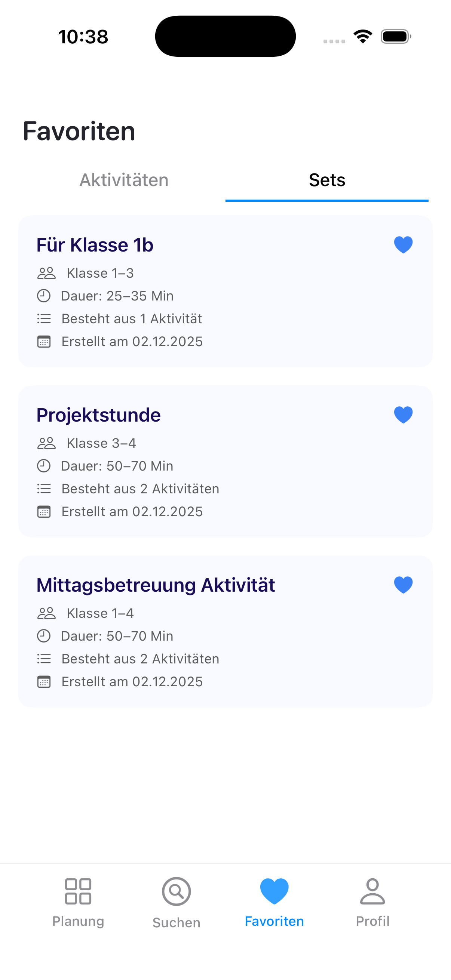Click the Planung label in the bottom navigation
The image size is (451, 980).
point(78,921)
